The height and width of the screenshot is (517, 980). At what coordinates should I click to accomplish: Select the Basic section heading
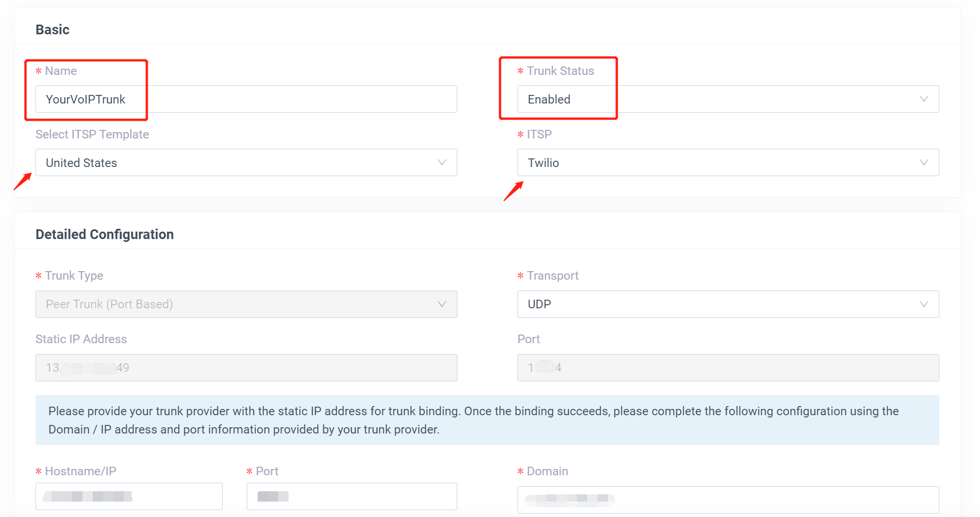coord(52,29)
